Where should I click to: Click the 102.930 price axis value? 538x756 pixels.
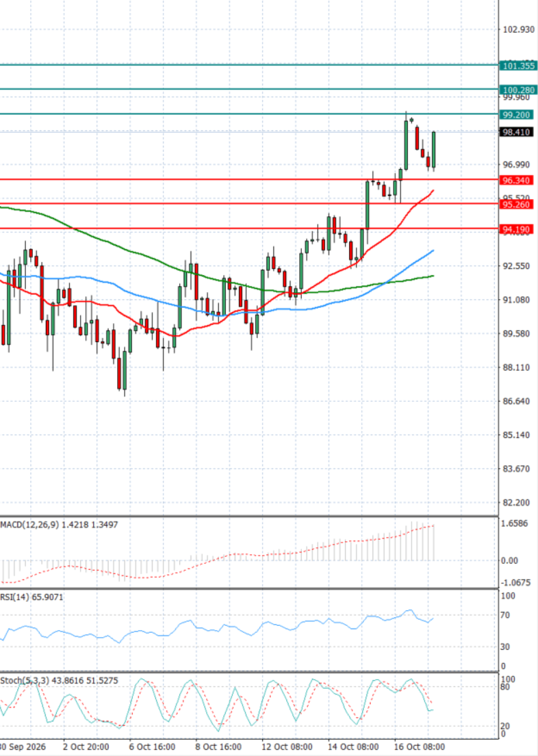(x=519, y=30)
